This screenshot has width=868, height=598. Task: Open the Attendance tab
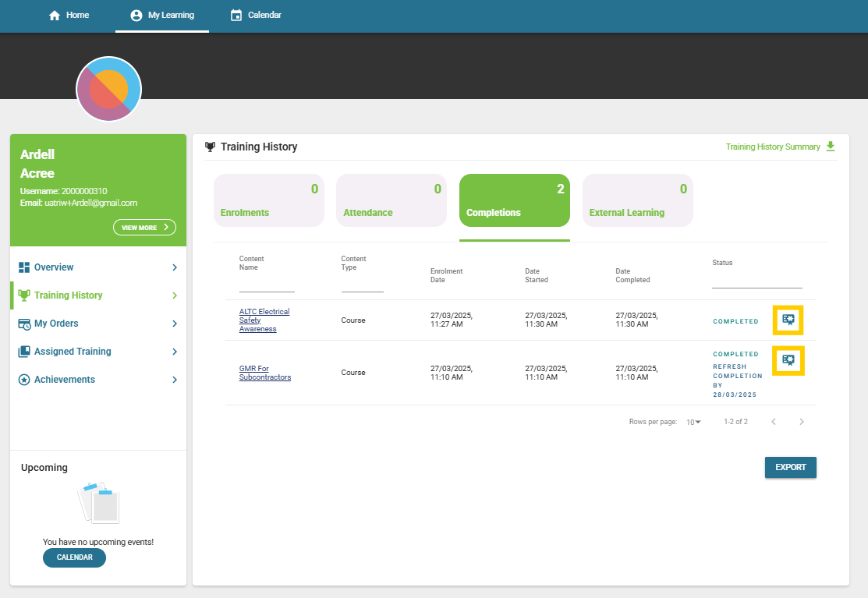tap(391, 200)
